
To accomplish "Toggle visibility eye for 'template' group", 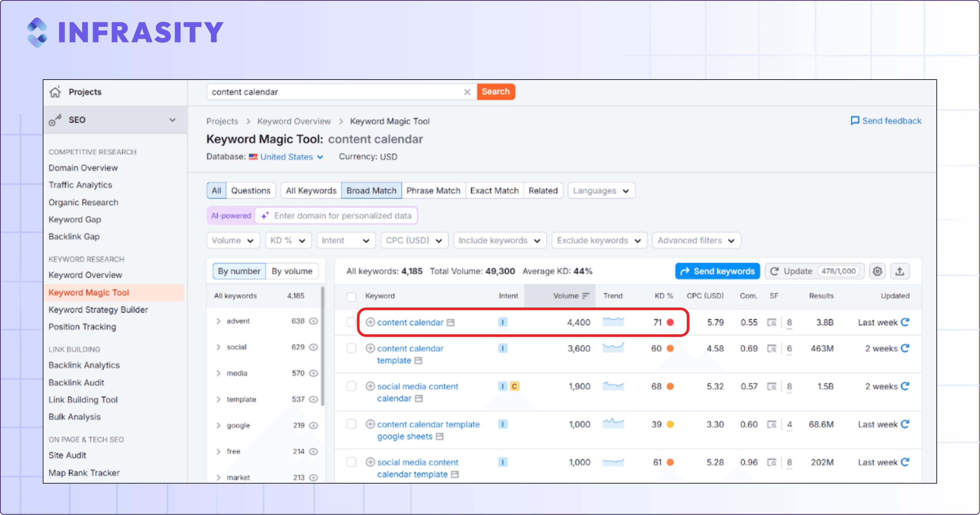I will point(313,399).
